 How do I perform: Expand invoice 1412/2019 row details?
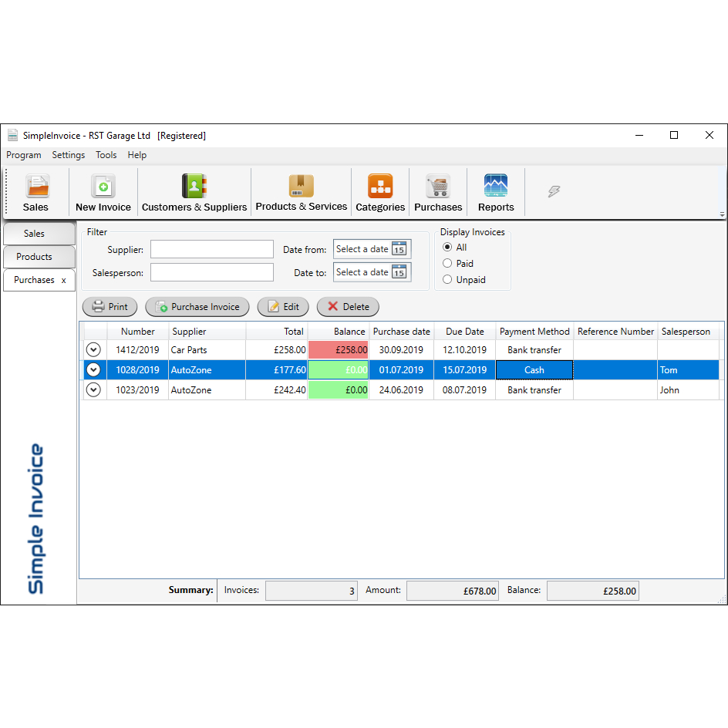click(93, 350)
